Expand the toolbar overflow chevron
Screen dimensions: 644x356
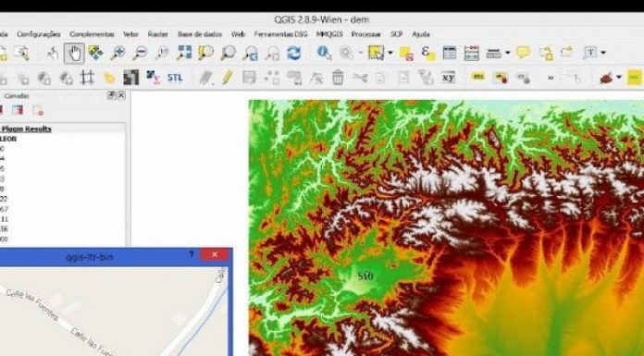tap(551, 77)
